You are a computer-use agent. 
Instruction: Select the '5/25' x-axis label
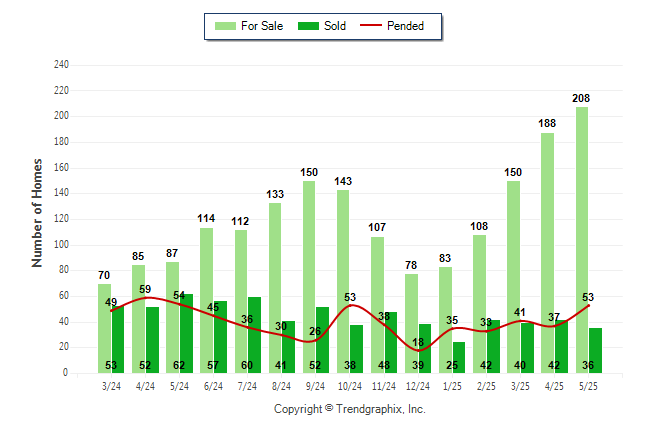(x=588, y=386)
